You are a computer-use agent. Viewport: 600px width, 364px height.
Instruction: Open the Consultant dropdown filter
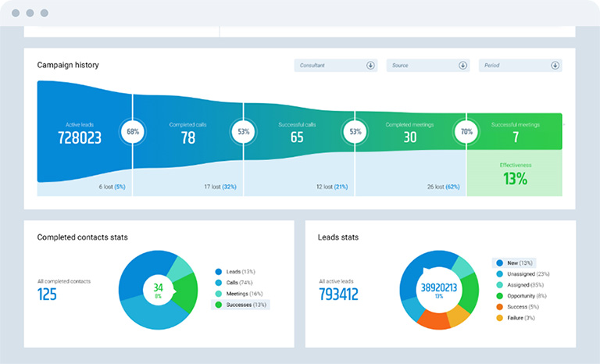[x=336, y=66]
